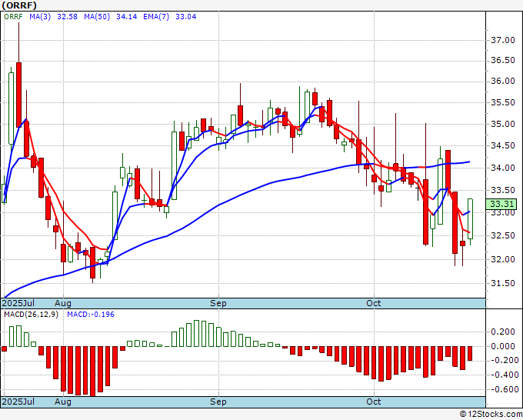Click the 33.50 price axis label

pyautogui.click(x=503, y=191)
